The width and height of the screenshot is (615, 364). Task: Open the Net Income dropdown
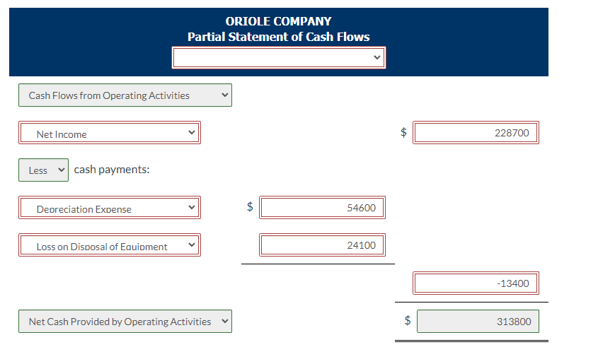[x=109, y=133]
